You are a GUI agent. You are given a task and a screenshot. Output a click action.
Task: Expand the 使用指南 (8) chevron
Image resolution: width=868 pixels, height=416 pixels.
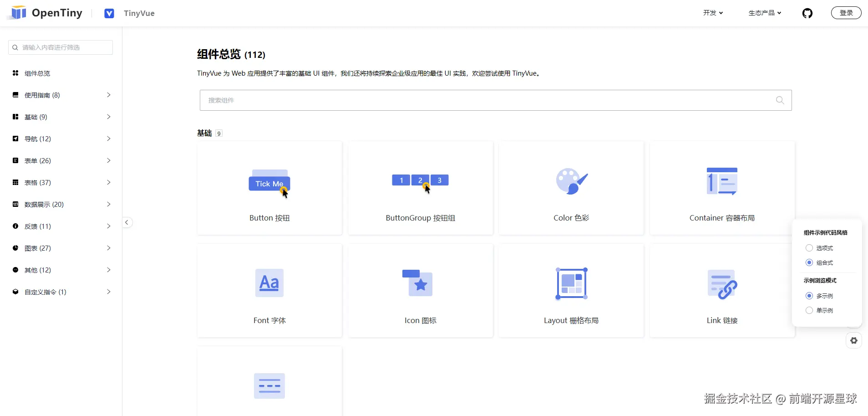click(109, 95)
